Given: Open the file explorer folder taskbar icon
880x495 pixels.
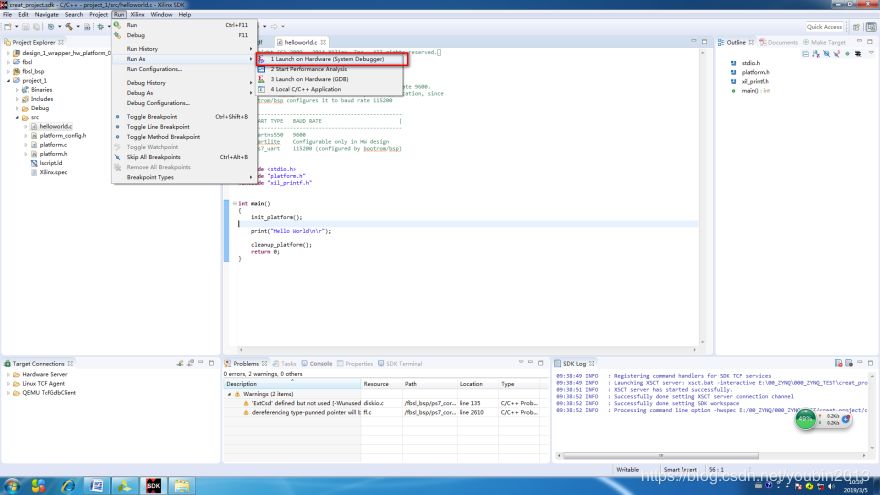Looking at the screenshot, I should click(181, 485).
